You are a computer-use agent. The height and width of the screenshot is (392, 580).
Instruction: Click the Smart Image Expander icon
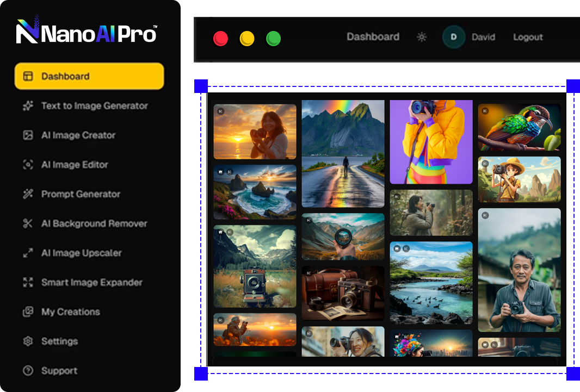coord(28,282)
